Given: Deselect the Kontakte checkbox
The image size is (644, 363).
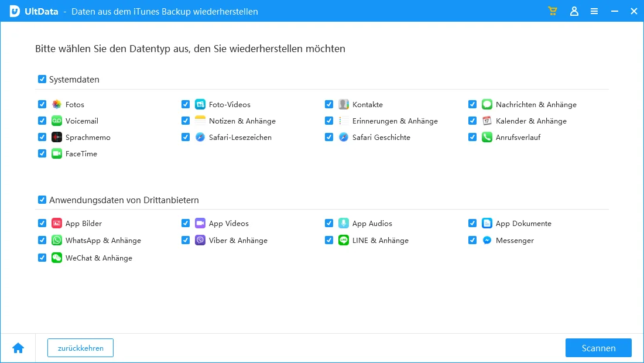Looking at the screenshot, I should 329,104.
